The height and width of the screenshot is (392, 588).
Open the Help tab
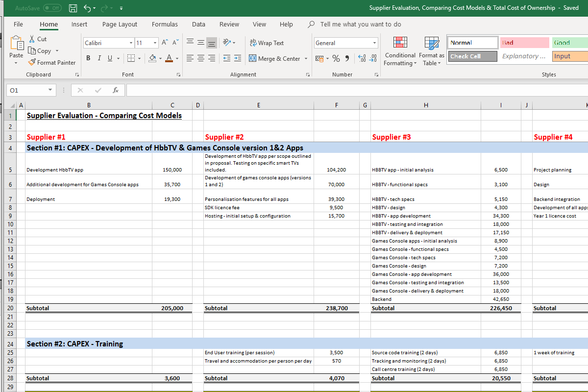(286, 24)
